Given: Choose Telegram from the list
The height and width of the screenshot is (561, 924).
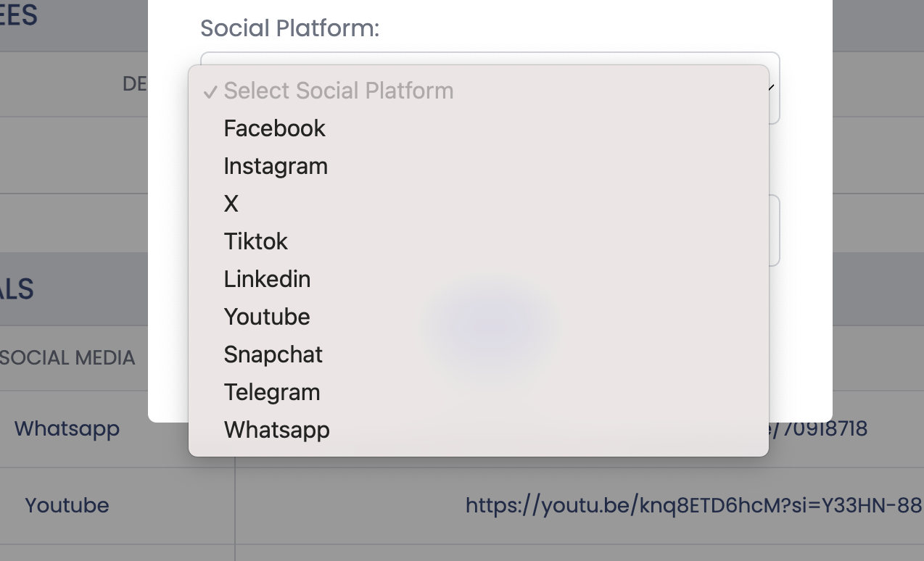Looking at the screenshot, I should coord(272,392).
